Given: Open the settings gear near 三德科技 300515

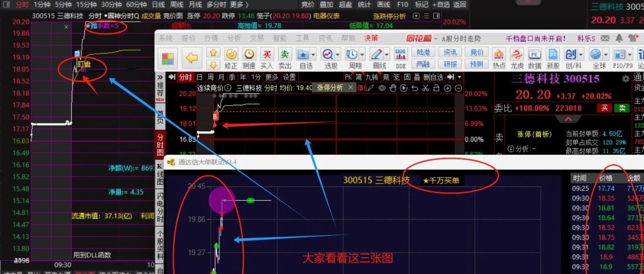Looking at the screenshot, I should (625, 79).
